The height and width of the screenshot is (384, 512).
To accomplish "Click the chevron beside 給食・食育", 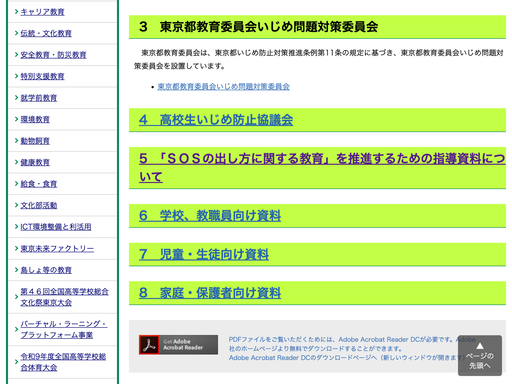I will (16, 183).
